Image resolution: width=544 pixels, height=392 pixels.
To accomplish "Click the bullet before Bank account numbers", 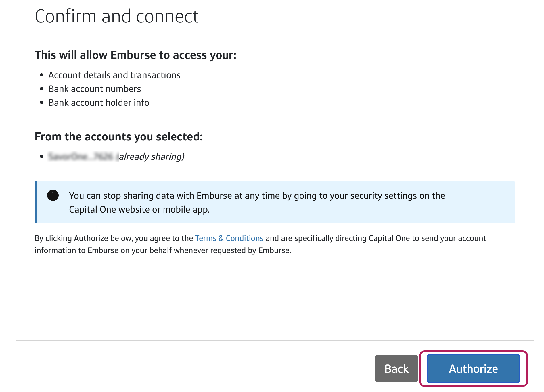I will pos(42,89).
